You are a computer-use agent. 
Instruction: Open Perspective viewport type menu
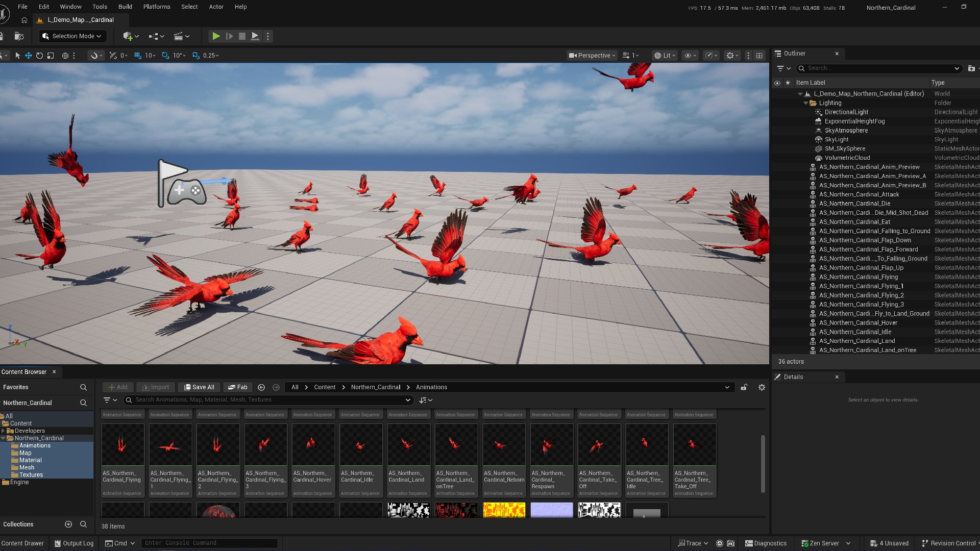592,56
